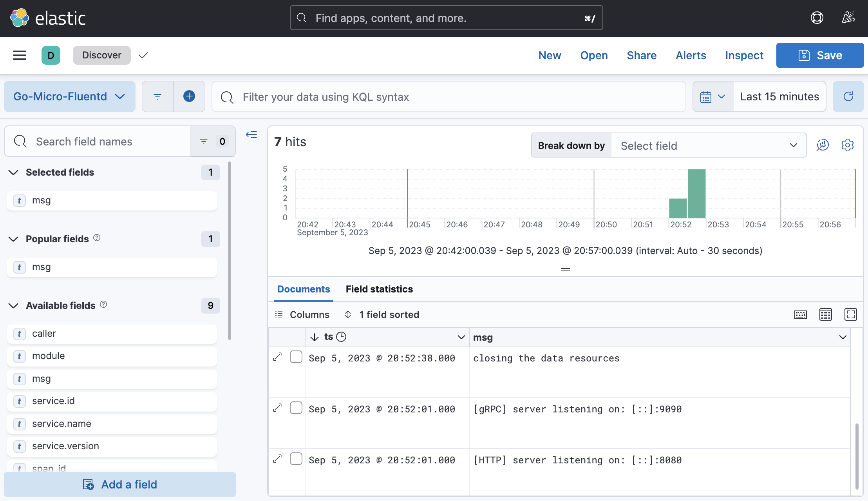Click the refresh query icon button
868x501 pixels.
[848, 96]
